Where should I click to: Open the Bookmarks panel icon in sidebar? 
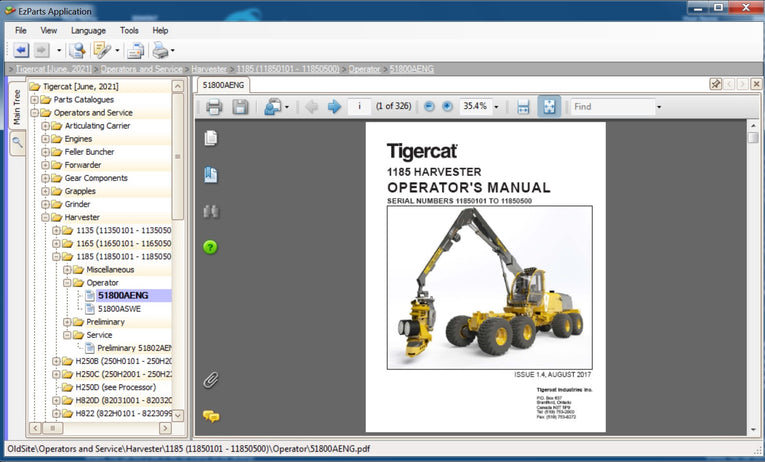click(x=210, y=175)
